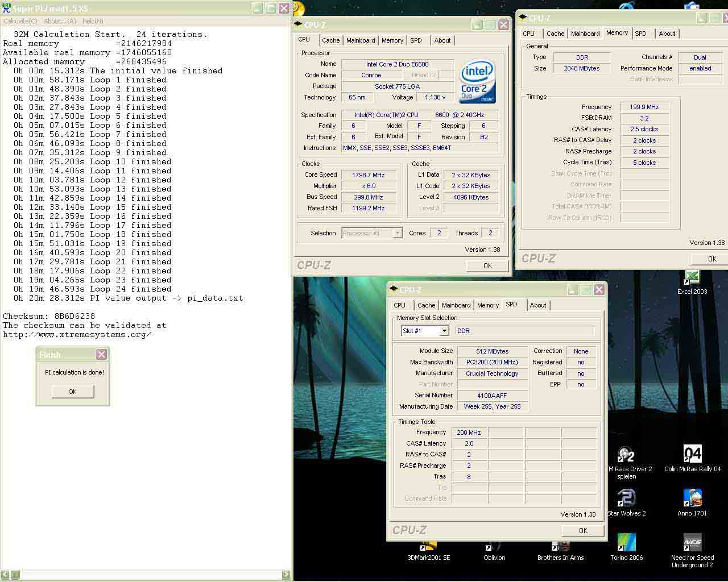728x582 pixels.
Task: Open About tab in the Timings CPU-Z window
Action: coord(667,34)
